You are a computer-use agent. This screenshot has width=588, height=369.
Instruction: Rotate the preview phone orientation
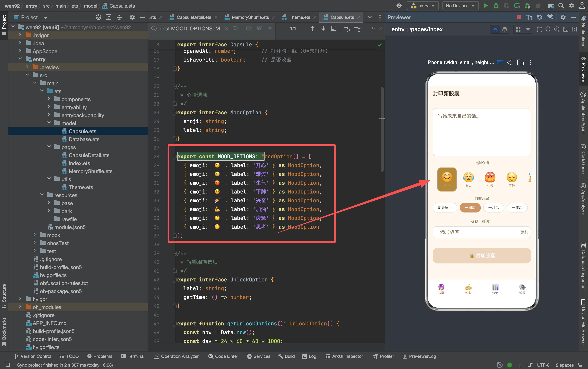520,63
